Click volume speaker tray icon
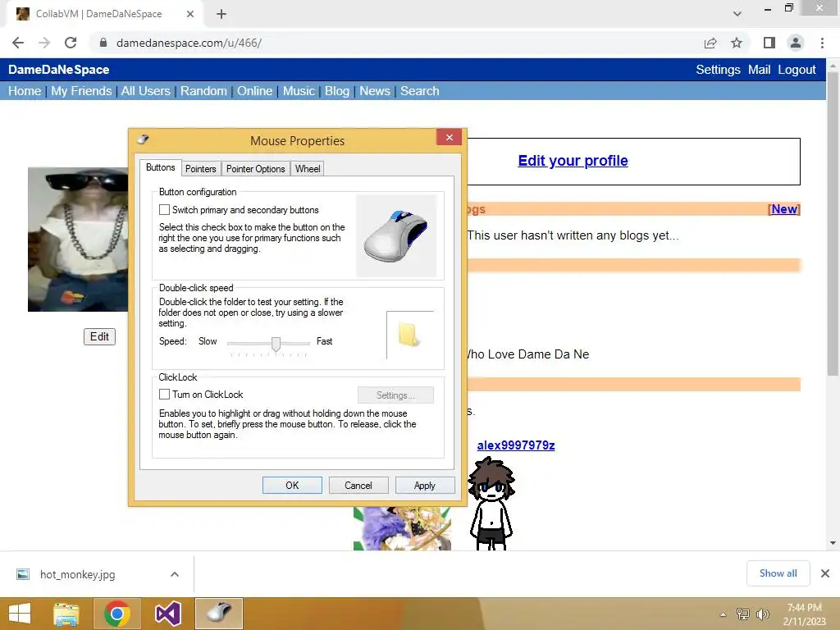This screenshot has height=630, width=840. 763,614
